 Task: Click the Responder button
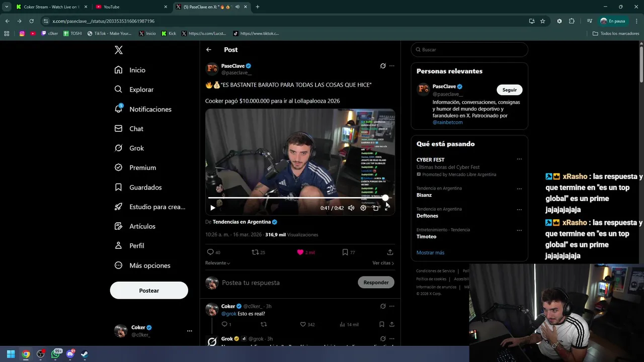click(x=376, y=283)
